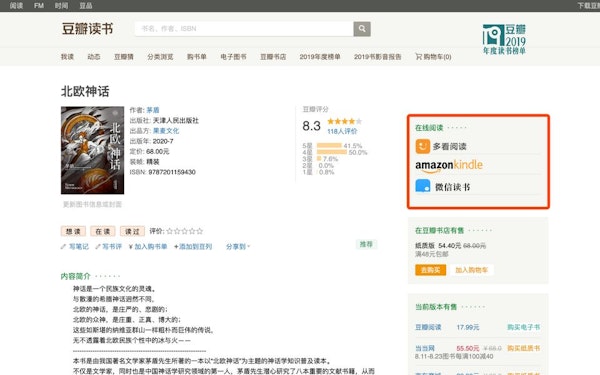This screenshot has height=375, width=600.
Task: Click the 在线阅读 section heading
Action: pos(429,128)
